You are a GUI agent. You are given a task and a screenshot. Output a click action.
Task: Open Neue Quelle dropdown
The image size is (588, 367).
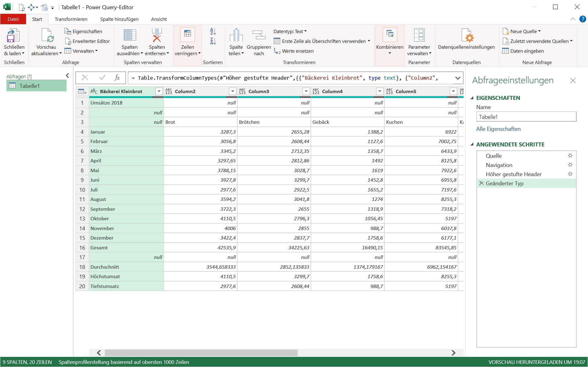click(x=521, y=31)
